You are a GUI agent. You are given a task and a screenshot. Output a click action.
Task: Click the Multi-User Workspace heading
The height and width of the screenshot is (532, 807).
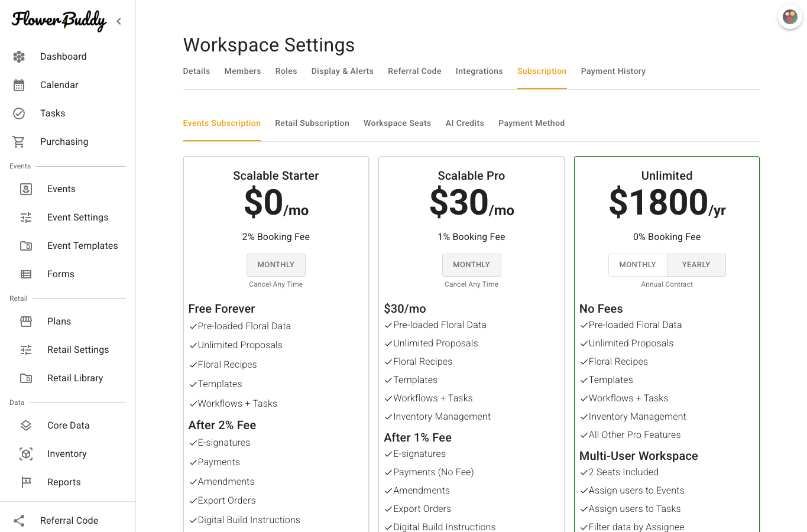639,456
